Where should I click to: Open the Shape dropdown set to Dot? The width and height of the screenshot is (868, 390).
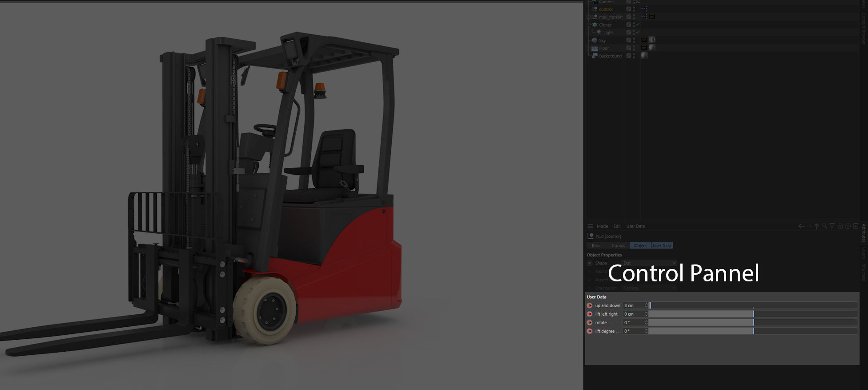pyautogui.click(x=649, y=263)
